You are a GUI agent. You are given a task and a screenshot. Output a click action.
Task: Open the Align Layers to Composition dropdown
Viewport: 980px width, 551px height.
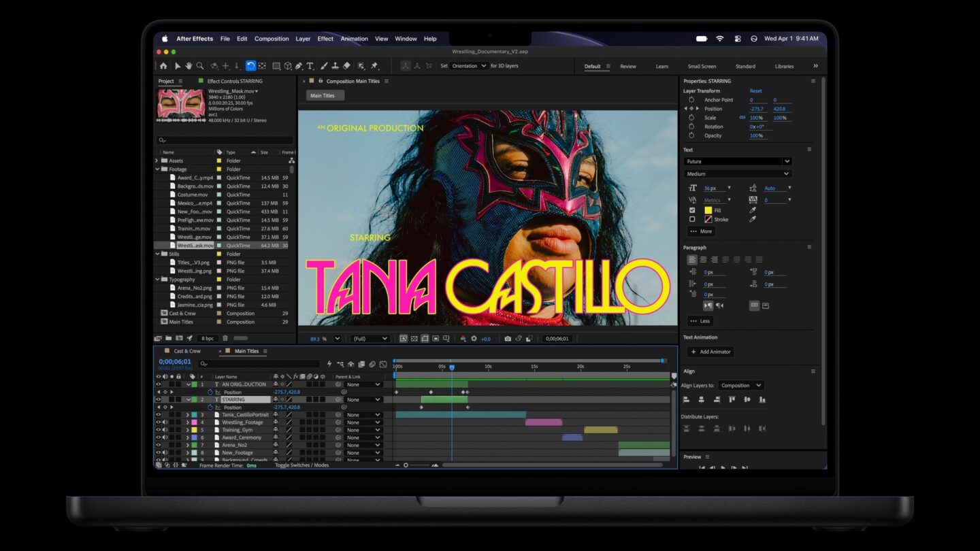741,386
